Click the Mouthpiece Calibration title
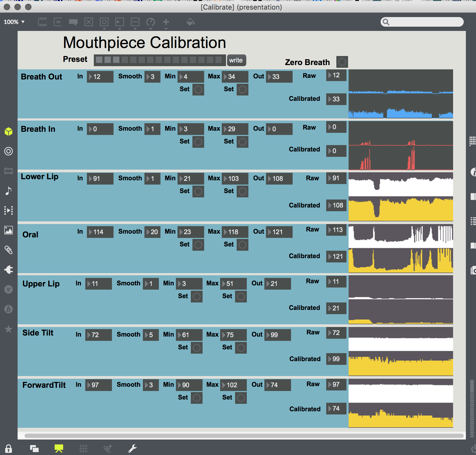476x455 pixels. [144, 43]
